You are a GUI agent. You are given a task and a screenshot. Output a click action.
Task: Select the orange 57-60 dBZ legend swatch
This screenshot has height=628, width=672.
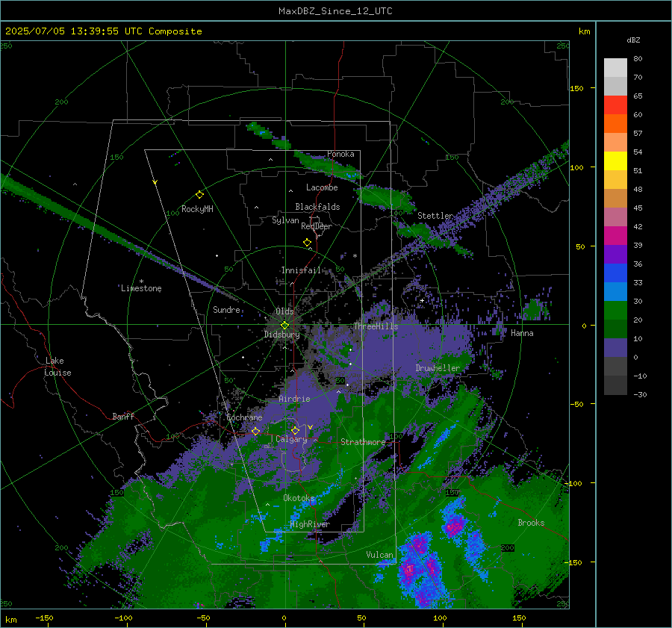point(615,124)
